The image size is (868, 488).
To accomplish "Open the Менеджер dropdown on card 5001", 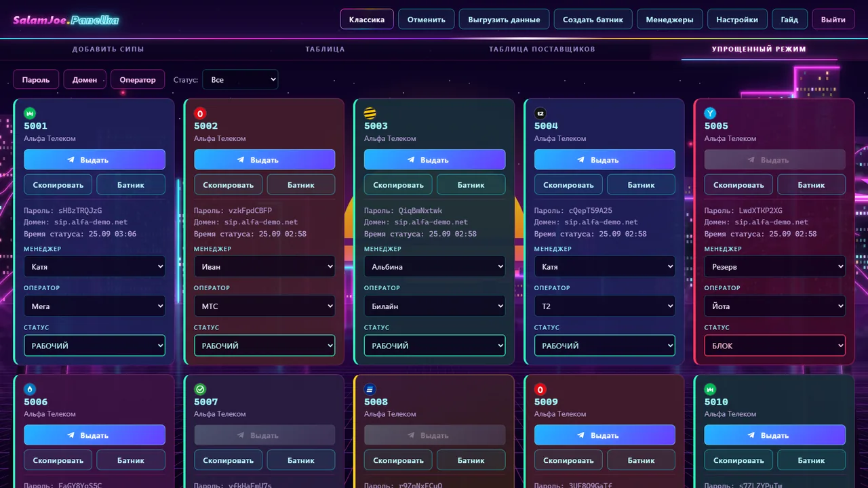I will pos(94,266).
